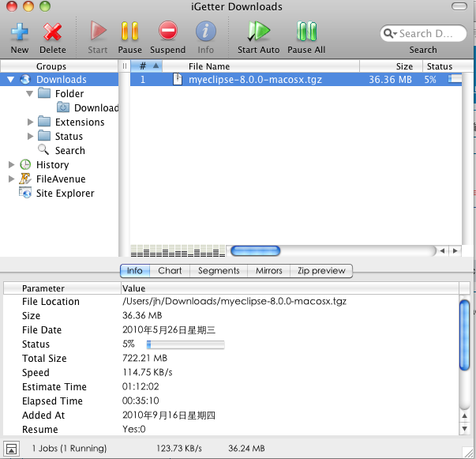Click the Value column header
The width and height of the screenshot is (476, 459).
[290, 288]
